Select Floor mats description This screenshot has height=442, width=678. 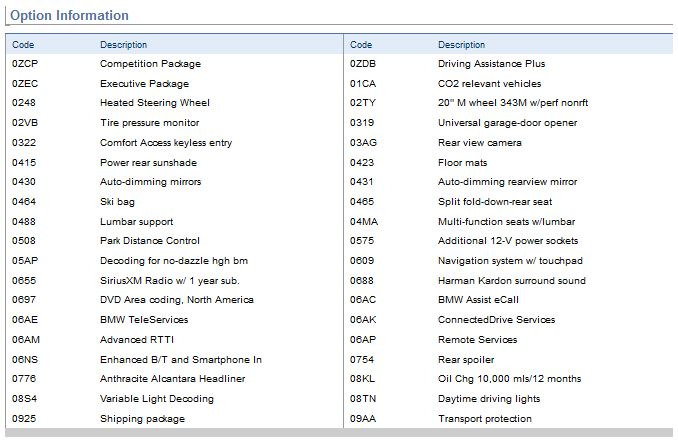point(463,163)
